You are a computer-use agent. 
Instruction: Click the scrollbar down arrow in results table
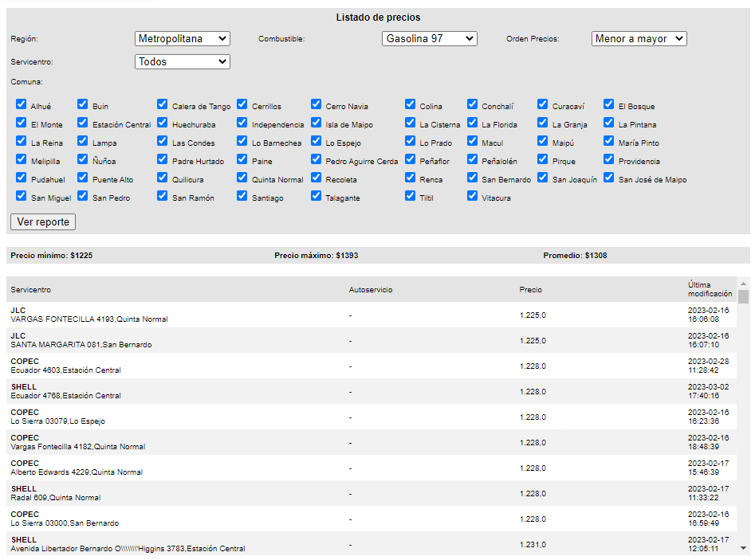[743, 548]
